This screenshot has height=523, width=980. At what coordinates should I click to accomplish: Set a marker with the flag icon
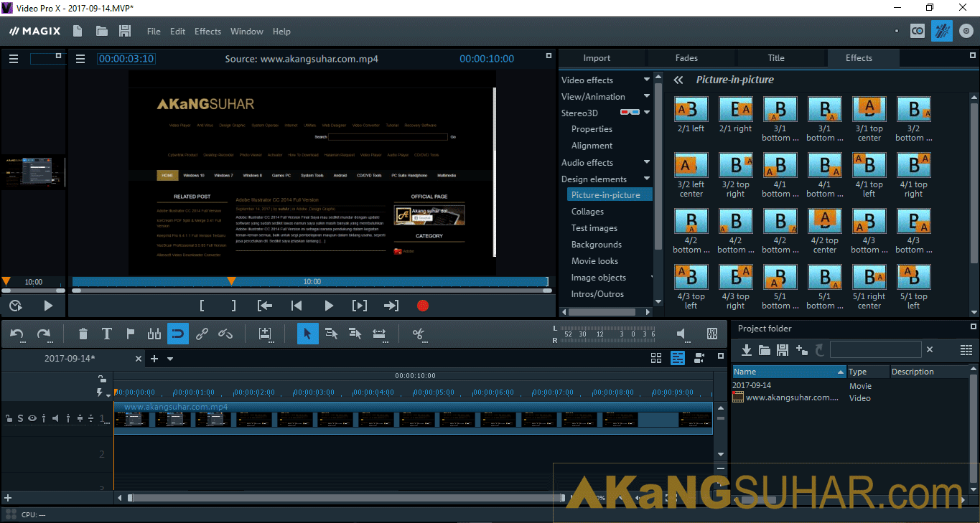click(131, 334)
